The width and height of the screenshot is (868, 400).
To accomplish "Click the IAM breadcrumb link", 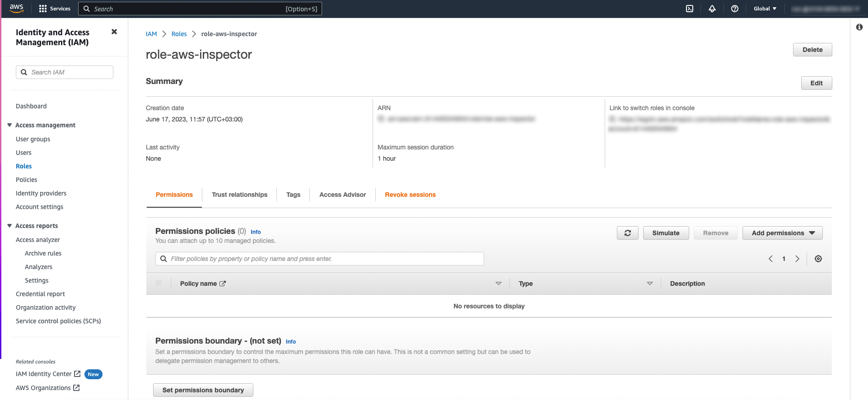I will tap(151, 34).
